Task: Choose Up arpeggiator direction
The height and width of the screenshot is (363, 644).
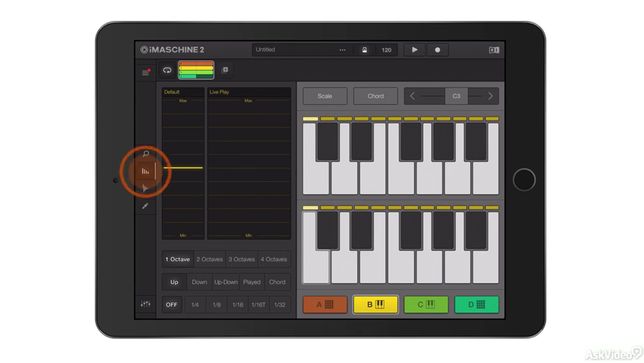Action: point(174,282)
